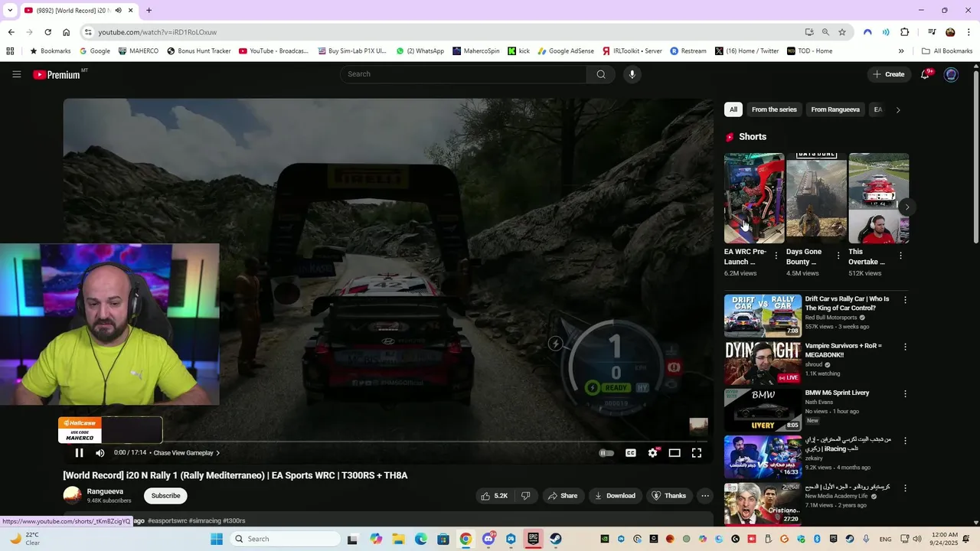Click the Create button
980x551 pixels.
click(888, 74)
